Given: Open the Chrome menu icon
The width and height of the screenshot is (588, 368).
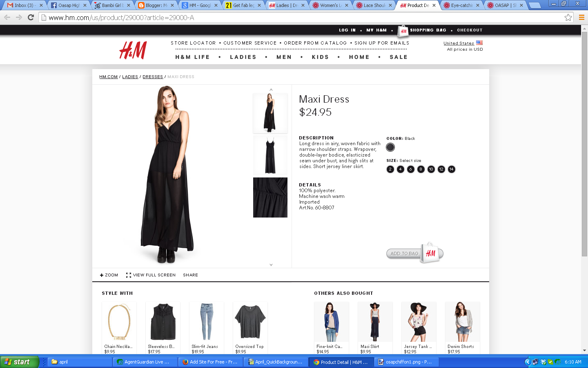Looking at the screenshot, I should point(581,17).
